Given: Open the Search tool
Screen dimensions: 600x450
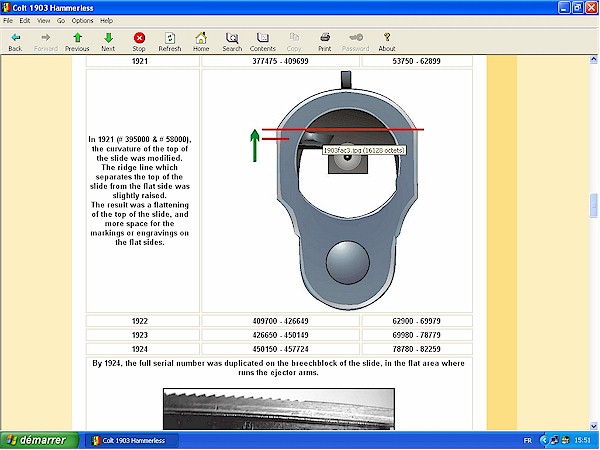Looking at the screenshot, I should pos(232,42).
